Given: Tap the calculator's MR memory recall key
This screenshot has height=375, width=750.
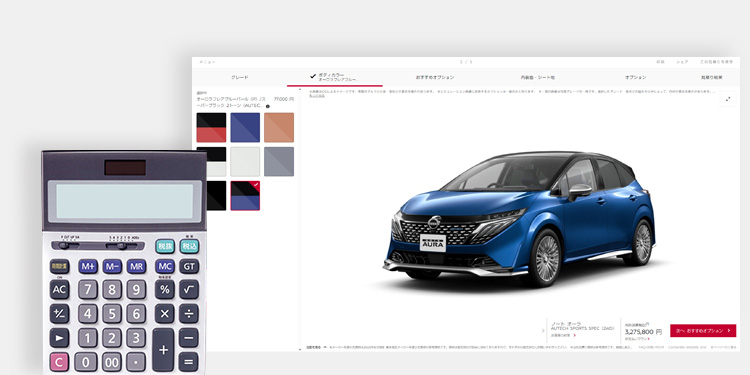Looking at the screenshot, I should tap(136, 266).
